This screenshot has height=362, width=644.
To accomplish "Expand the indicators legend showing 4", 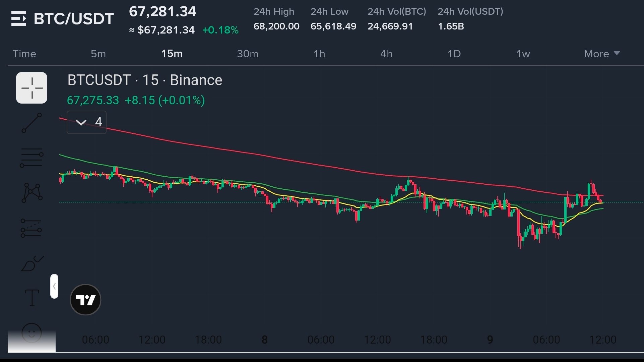I will (x=86, y=122).
